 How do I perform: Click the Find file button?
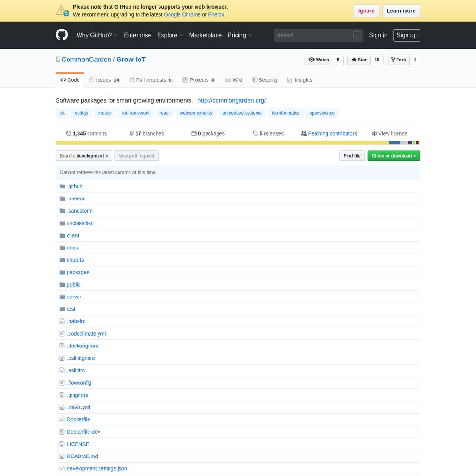352,156
